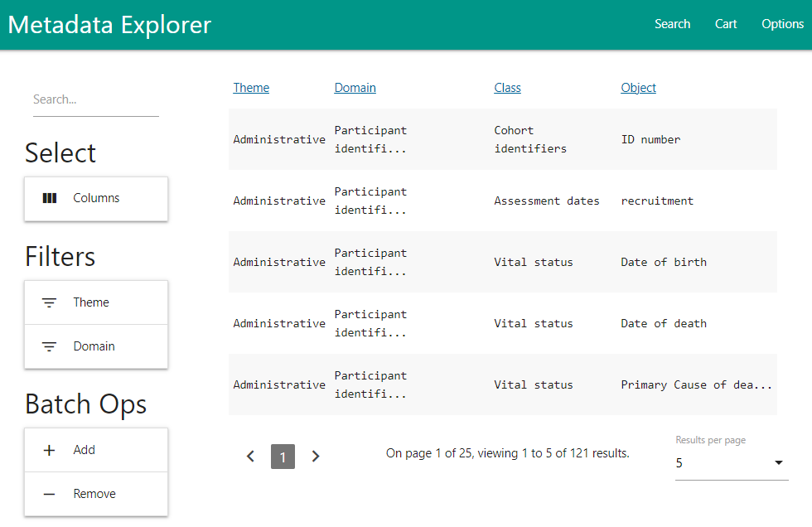Sort table by Class column header
The width and height of the screenshot is (812, 527).
507,88
